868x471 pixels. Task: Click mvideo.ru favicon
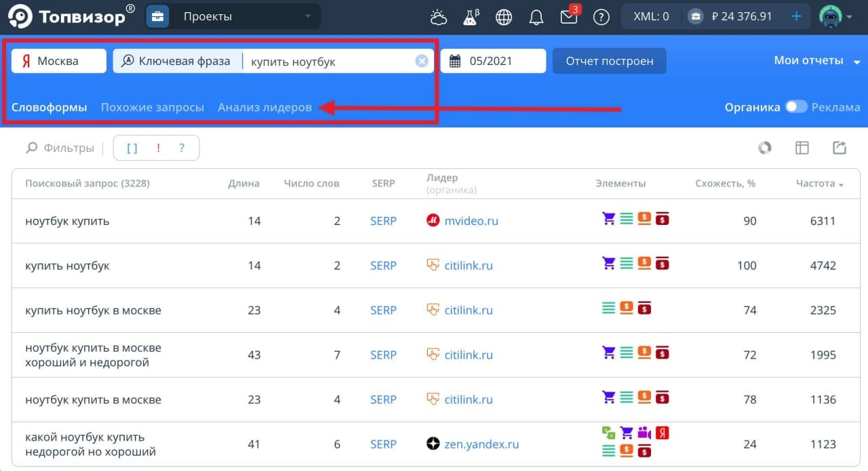tap(433, 220)
